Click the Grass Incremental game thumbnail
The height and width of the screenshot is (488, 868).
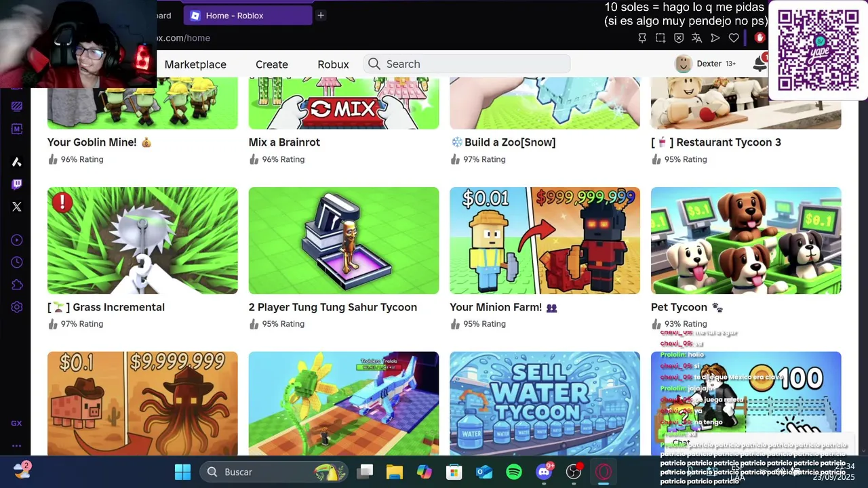click(142, 241)
